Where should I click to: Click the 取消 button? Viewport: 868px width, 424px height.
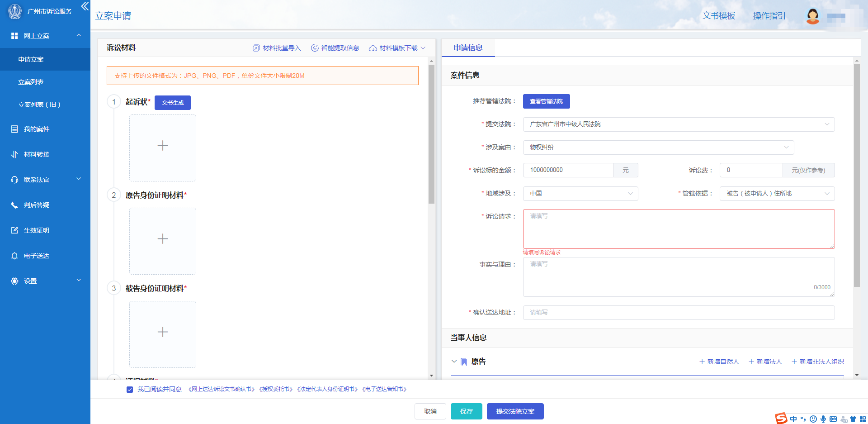click(x=430, y=411)
